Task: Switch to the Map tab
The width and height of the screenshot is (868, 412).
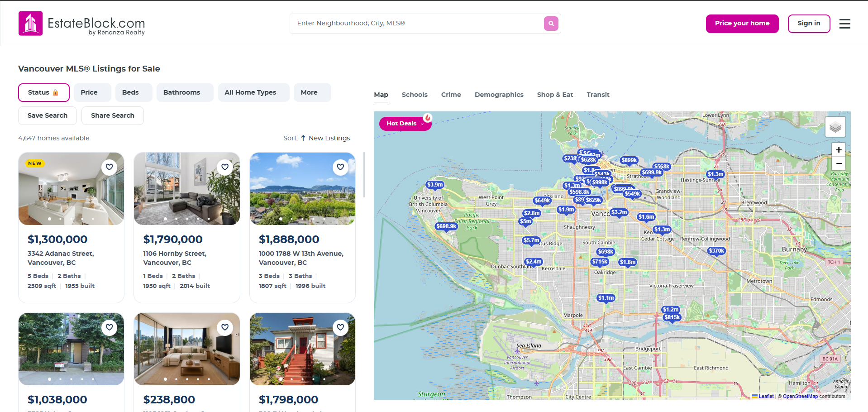Action: (381, 95)
